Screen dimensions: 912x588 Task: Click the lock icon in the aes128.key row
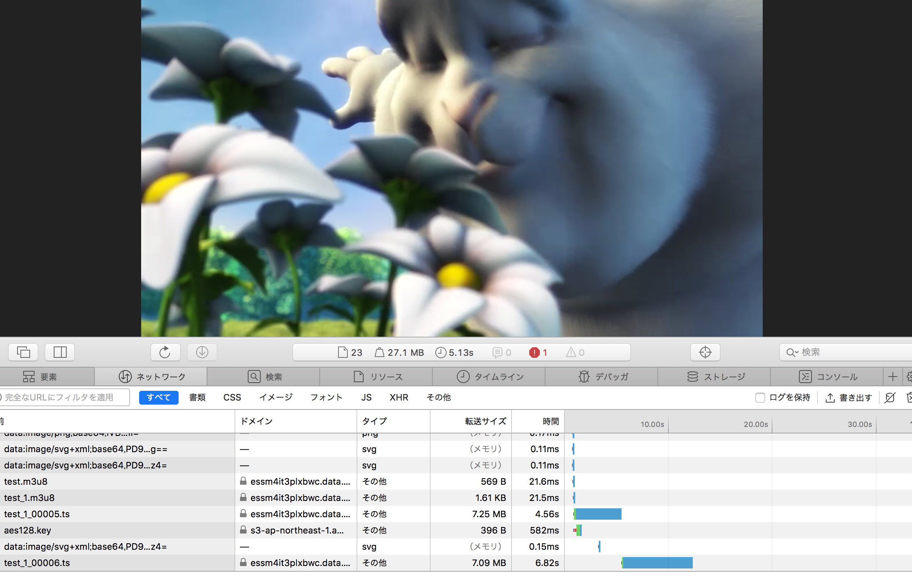[x=243, y=530]
